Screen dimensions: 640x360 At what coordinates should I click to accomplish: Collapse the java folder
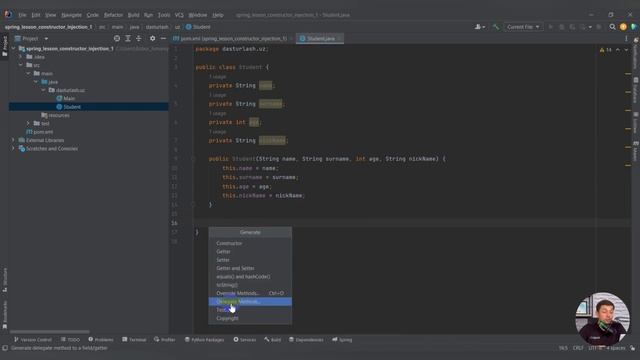point(36,82)
